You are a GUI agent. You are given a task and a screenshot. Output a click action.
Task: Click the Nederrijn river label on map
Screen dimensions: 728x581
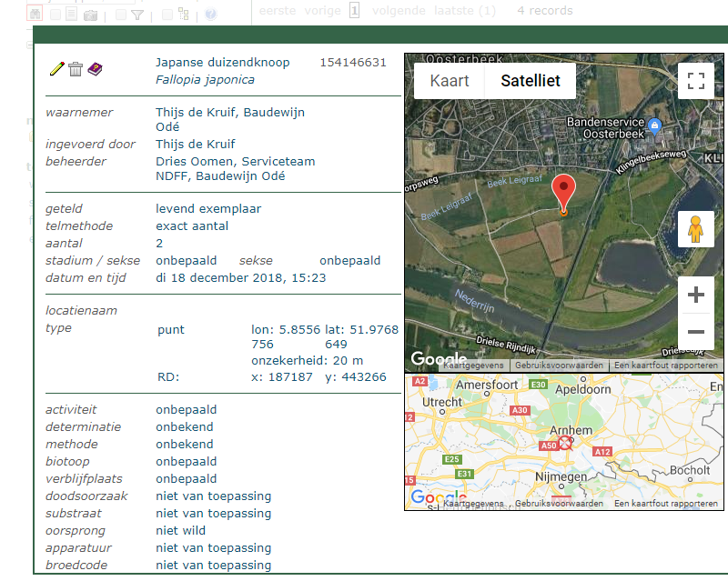(x=474, y=301)
